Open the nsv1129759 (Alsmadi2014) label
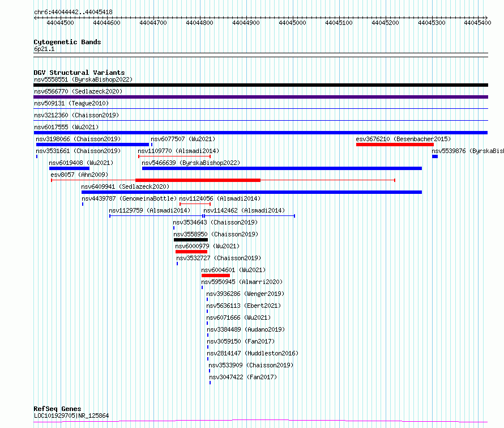 (150, 210)
